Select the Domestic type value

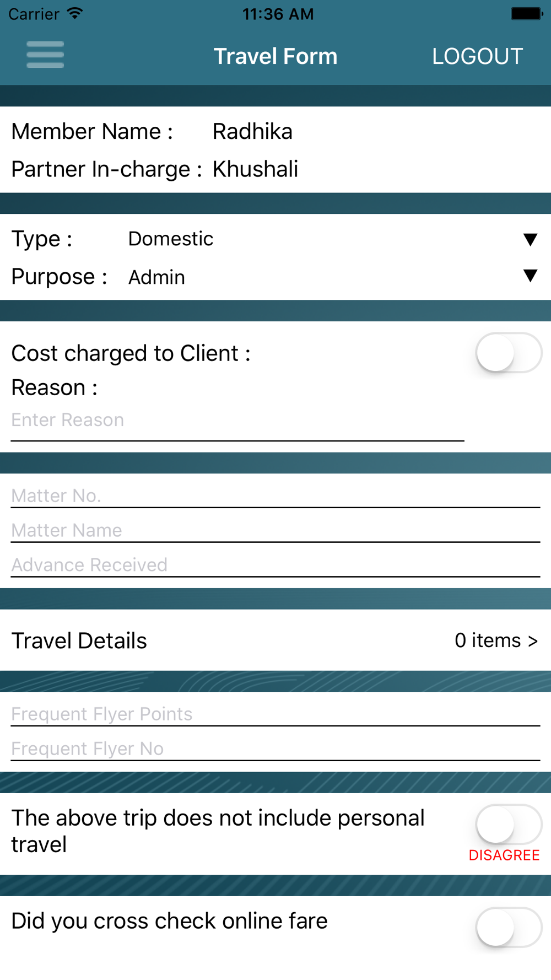[171, 239]
